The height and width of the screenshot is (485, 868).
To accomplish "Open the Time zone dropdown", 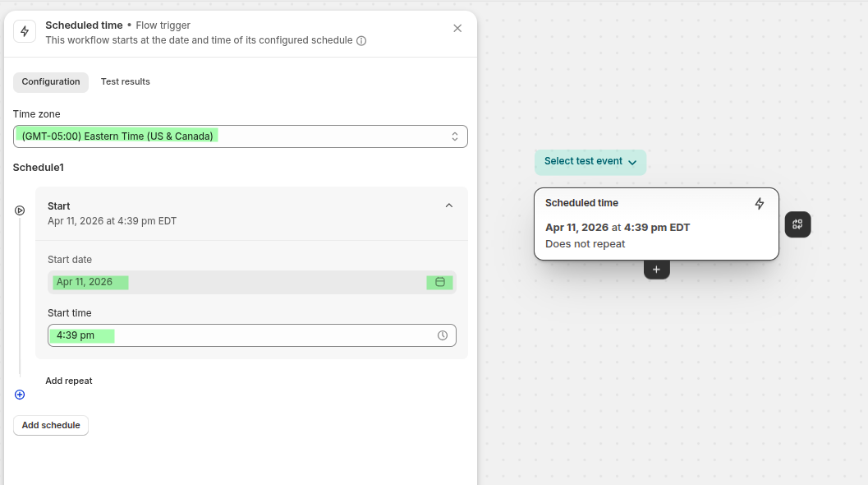I will [240, 136].
